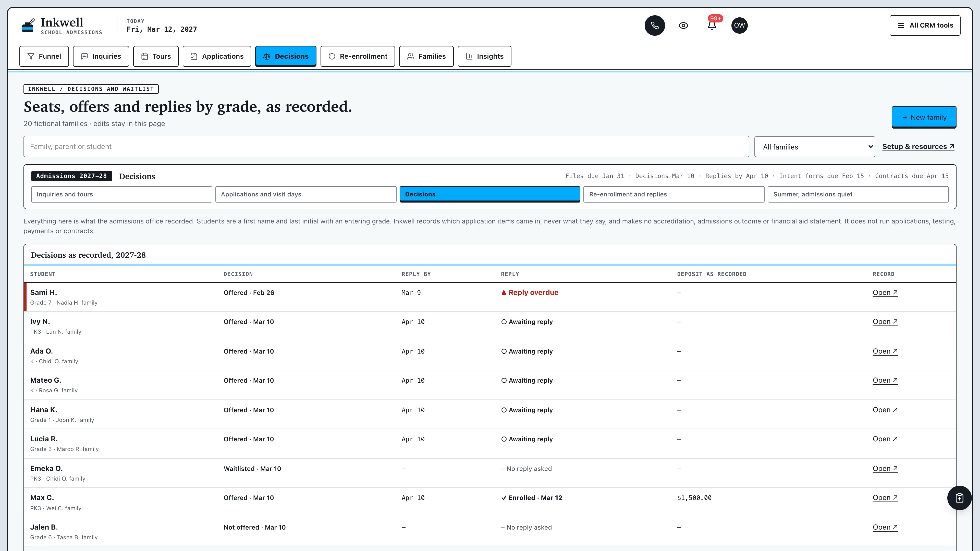Select Summer, admissions quiet phase
Image resolution: width=980 pixels, height=551 pixels.
coord(858,194)
